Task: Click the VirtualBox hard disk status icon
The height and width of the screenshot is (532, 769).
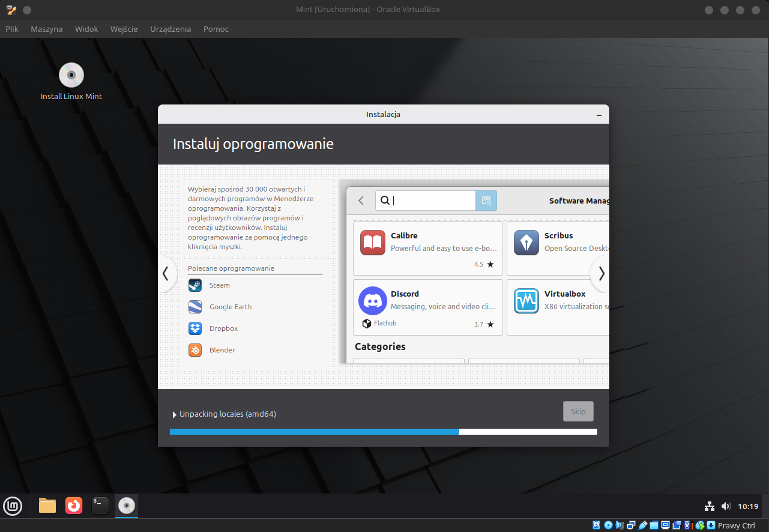Action: click(x=596, y=525)
